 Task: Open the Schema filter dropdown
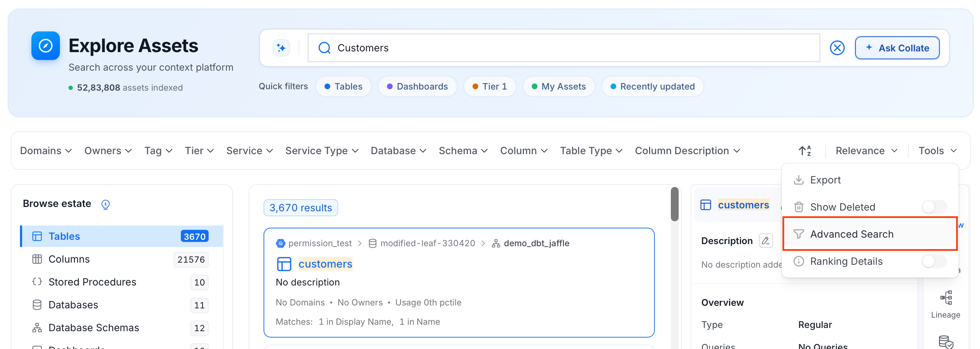(463, 151)
